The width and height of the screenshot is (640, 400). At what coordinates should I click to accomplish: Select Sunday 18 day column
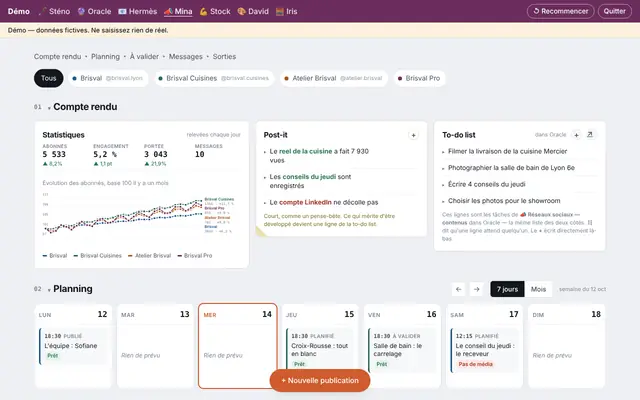point(567,346)
